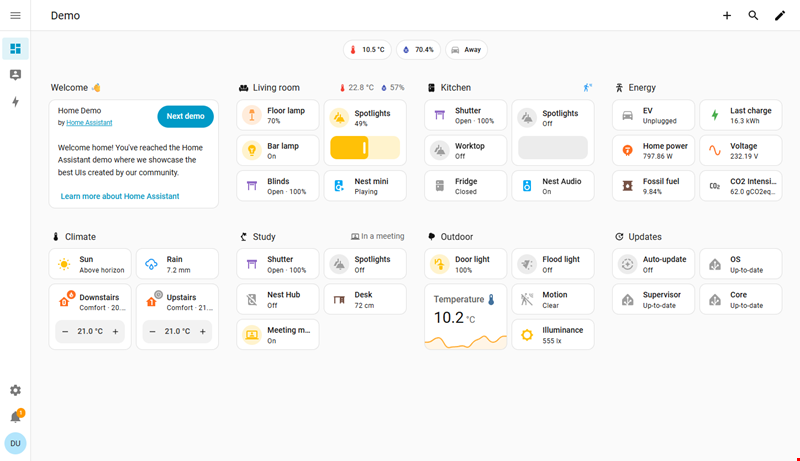Click the pencil edit dashboard icon
800x461 pixels.
780,16
